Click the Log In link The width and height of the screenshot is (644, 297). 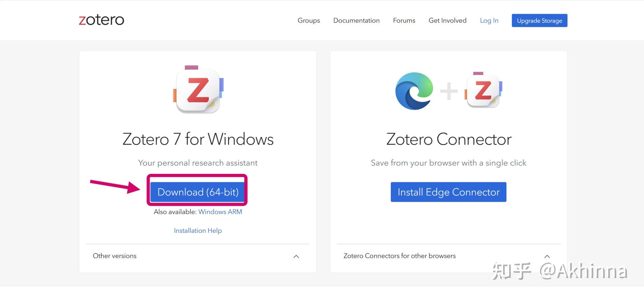pos(489,20)
